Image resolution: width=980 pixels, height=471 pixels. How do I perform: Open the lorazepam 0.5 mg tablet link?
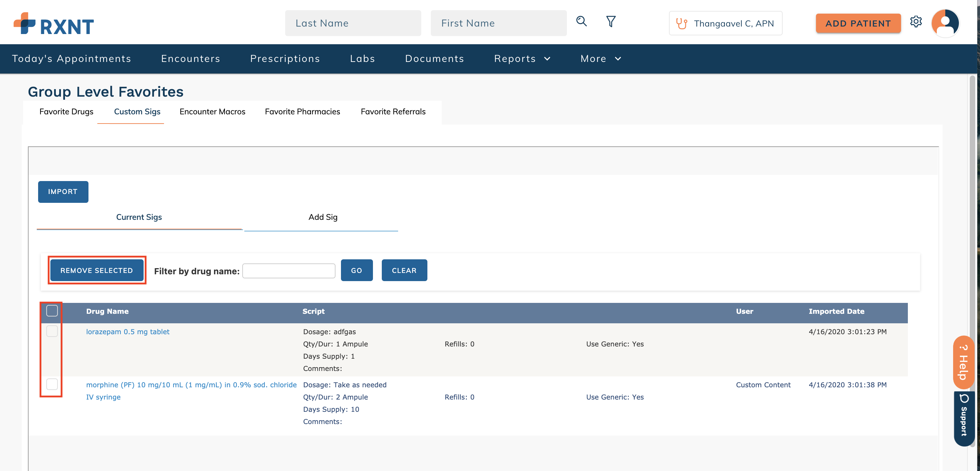[x=128, y=331]
